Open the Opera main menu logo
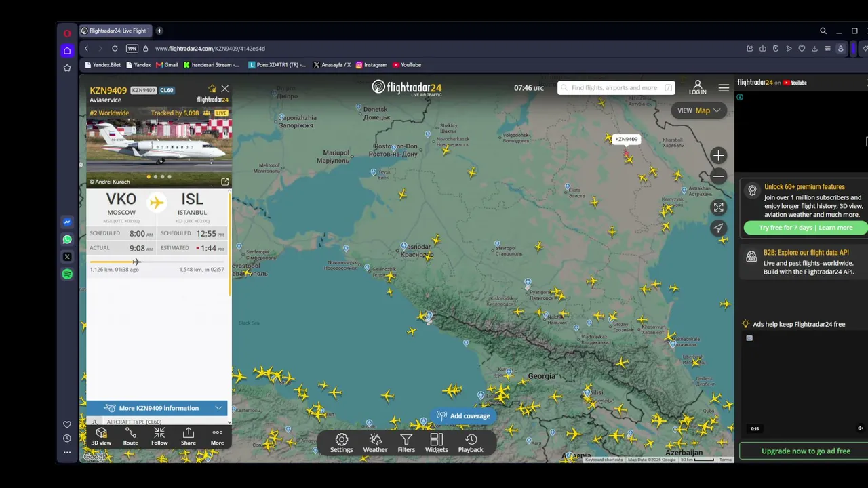 pyautogui.click(x=67, y=33)
